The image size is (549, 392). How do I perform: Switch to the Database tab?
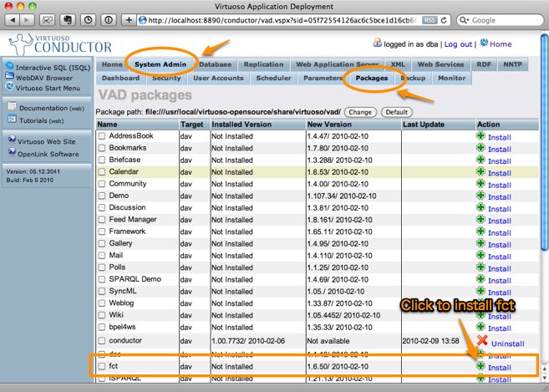(x=215, y=64)
